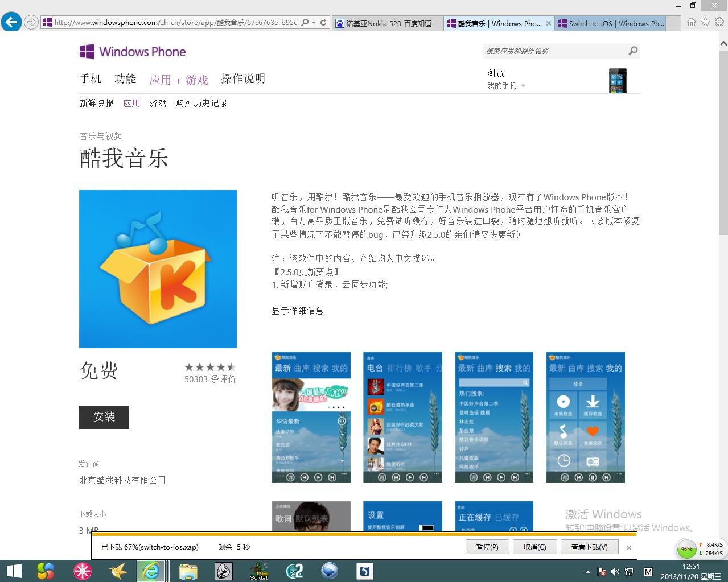Click the 酷我音乐 app icon image
Screen dimensions: 728x582
(158, 269)
